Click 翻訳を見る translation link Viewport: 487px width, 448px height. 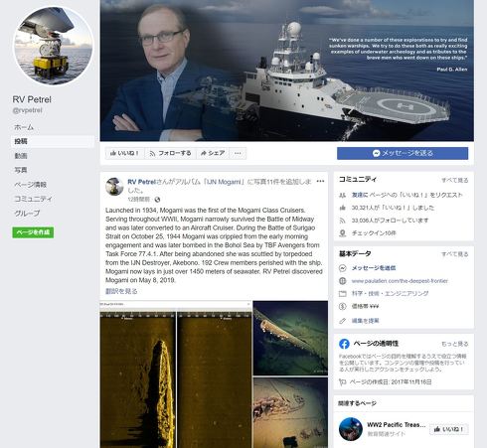pyautogui.click(x=121, y=291)
